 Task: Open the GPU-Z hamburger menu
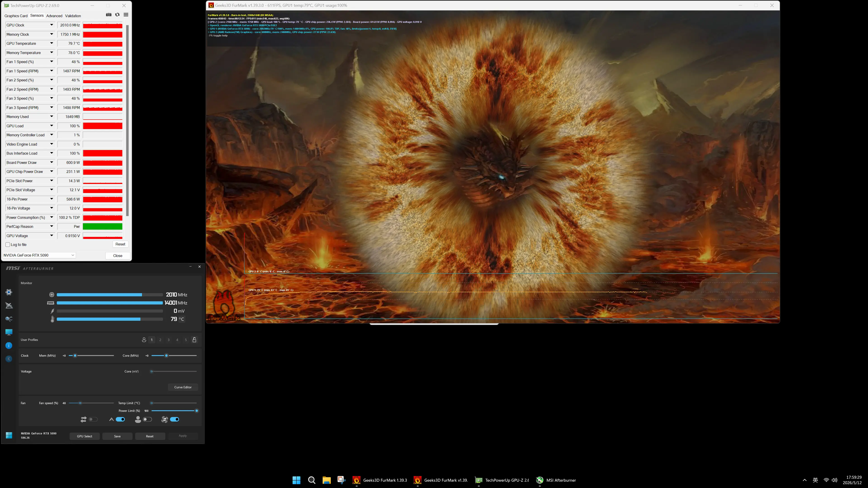click(x=126, y=15)
